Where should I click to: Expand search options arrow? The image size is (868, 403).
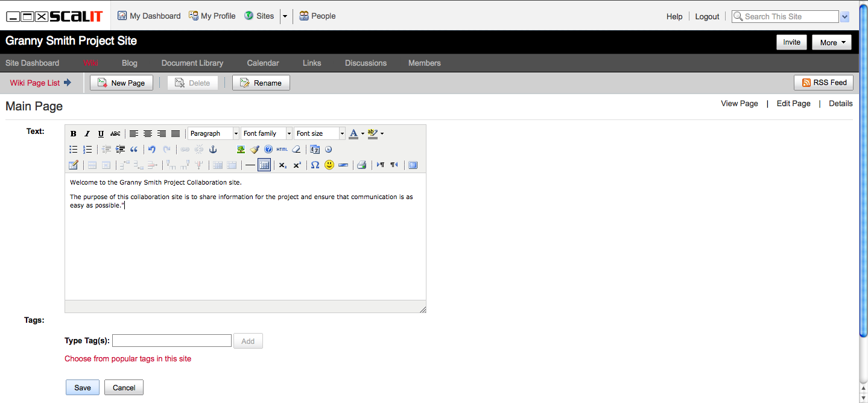point(844,17)
